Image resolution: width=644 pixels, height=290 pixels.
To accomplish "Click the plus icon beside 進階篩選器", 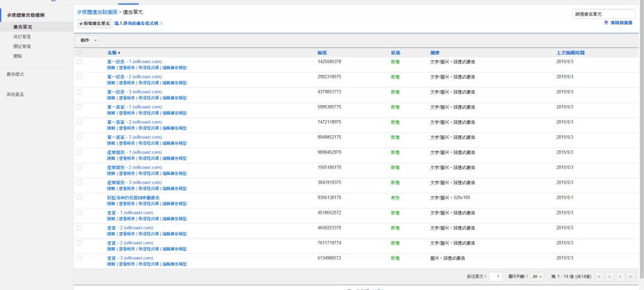I will (x=606, y=23).
